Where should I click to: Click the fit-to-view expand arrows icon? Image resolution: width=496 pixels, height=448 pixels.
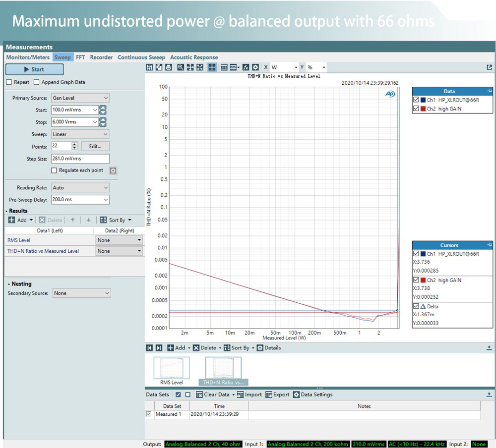coord(199,67)
